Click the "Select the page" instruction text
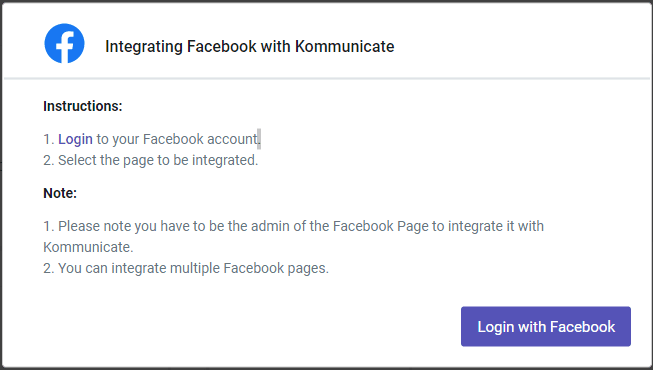 tap(106, 160)
